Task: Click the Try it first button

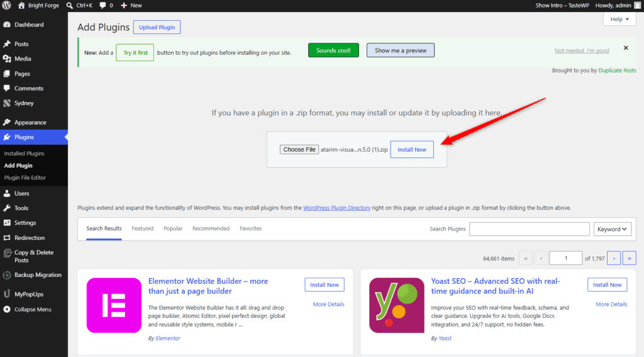Action: coord(135,53)
